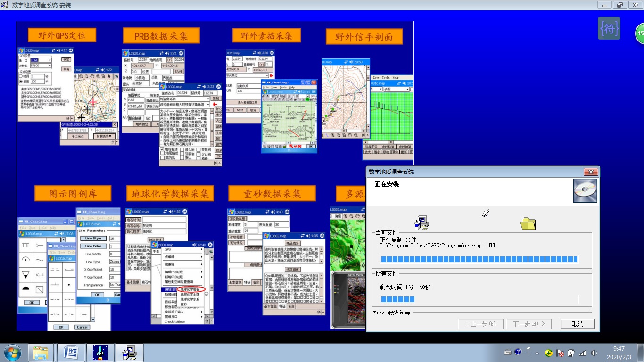Open File Explorer from the taskbar
The height and width of the screenshot is (362, 644).
(41, 353)
